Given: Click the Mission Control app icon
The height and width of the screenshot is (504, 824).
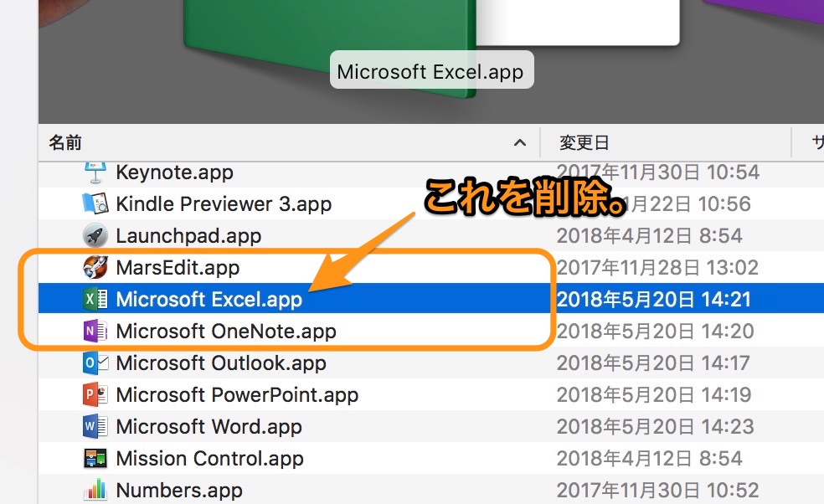Looking at the screenshot, I should pyautogui.click(x=95, y=458).
